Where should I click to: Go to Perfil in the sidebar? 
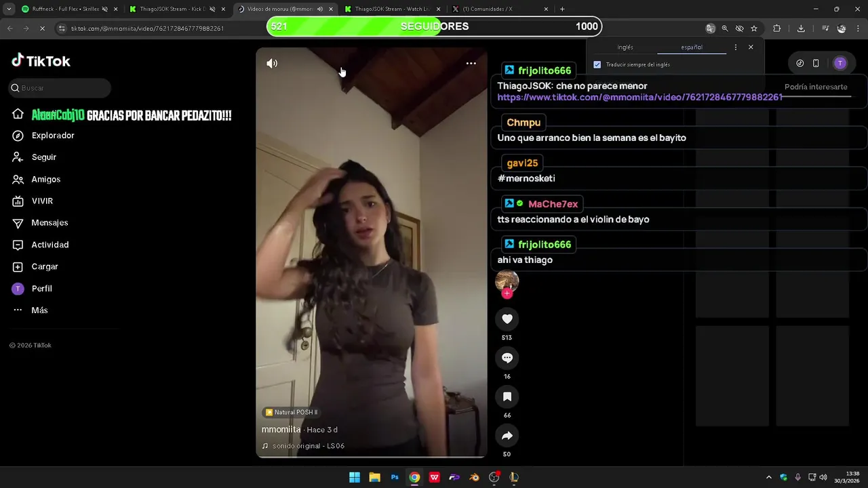point(32,289)
